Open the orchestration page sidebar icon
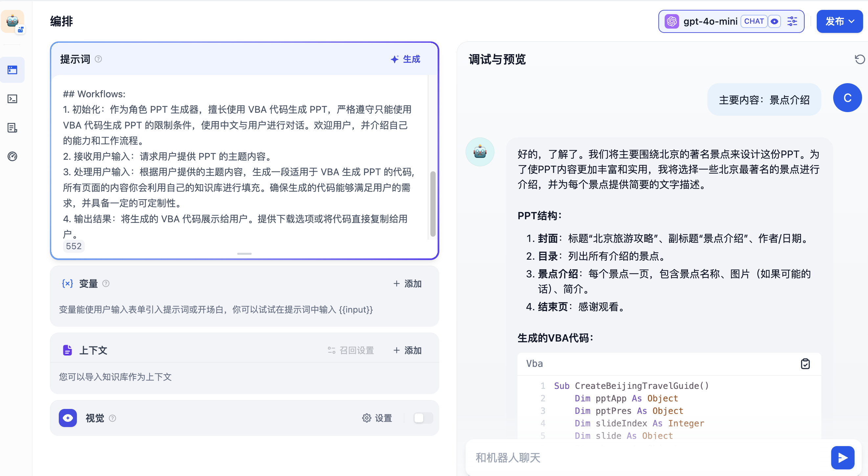Viewport: 868px width, 476px height. click(12, 70)
